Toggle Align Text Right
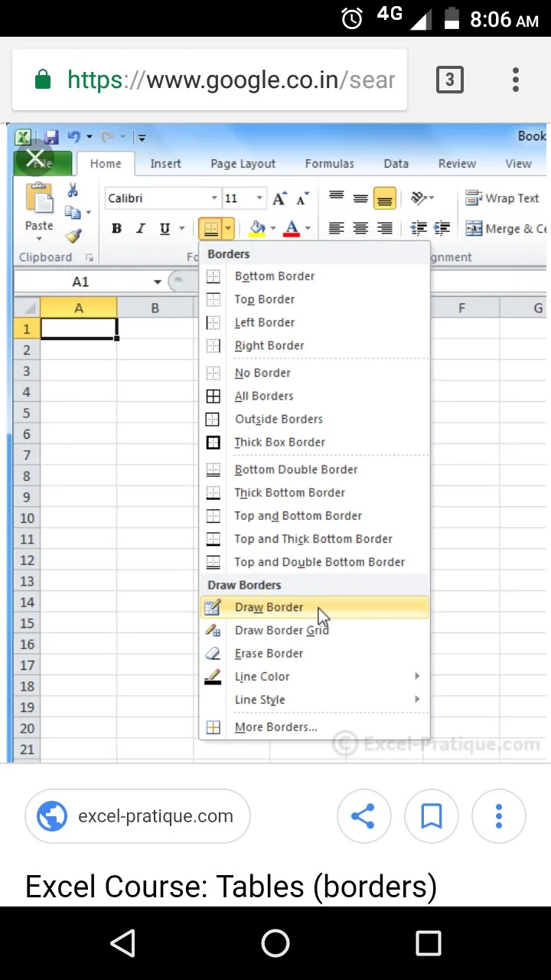 [x=385, y=228]
